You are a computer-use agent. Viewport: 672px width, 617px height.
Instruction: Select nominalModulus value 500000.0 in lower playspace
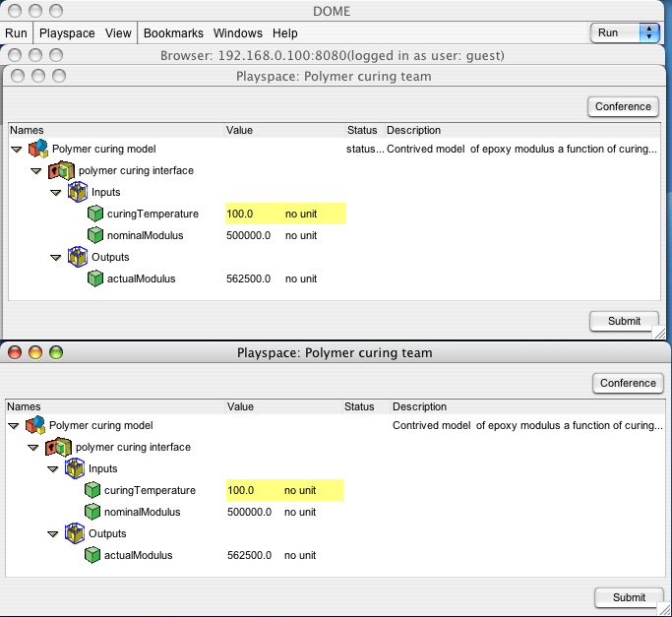249,512
